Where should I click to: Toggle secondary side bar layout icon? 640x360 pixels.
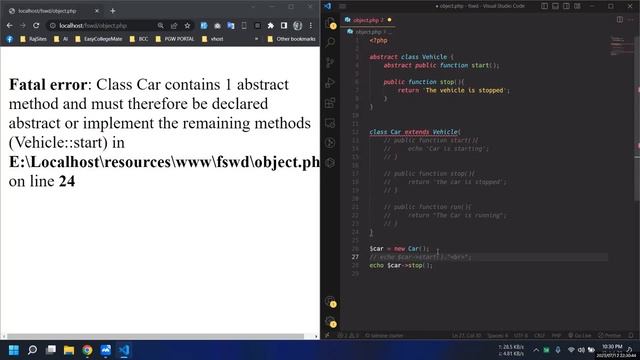tap(567, 6)
